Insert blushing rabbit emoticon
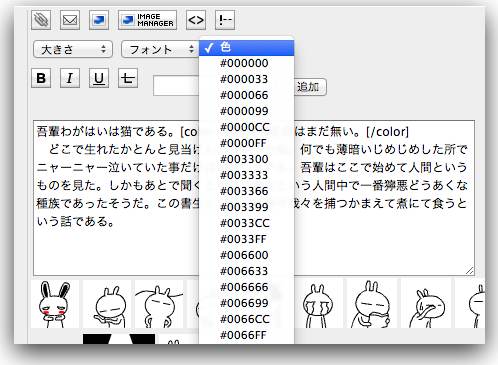 (55, 304)
